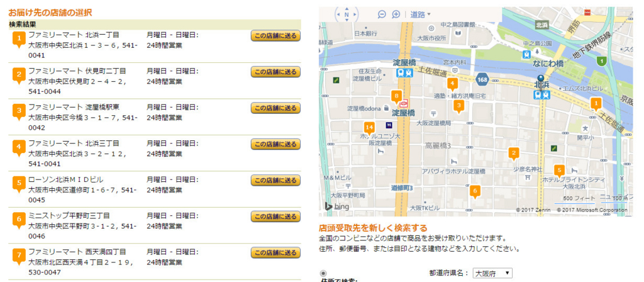Screen dimensions: 644x282
Task: Select map pin number 2
Action: pyautogui.click(x=513, y=155)
